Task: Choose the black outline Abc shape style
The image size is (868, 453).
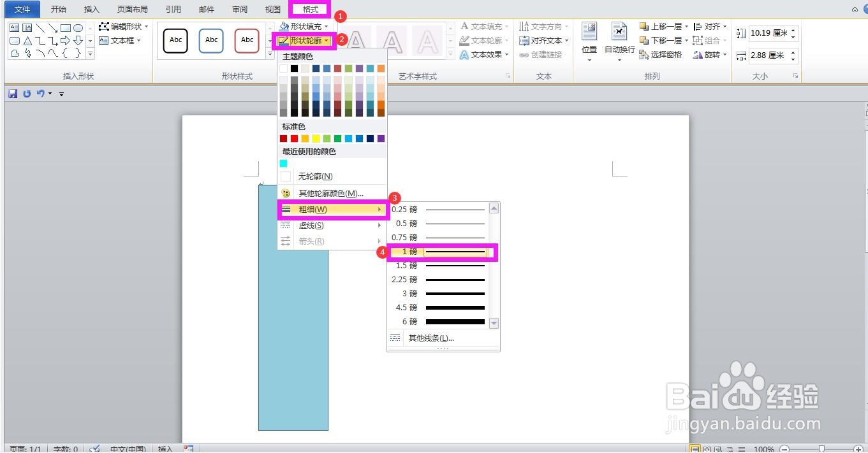Action: coord(175,40)
